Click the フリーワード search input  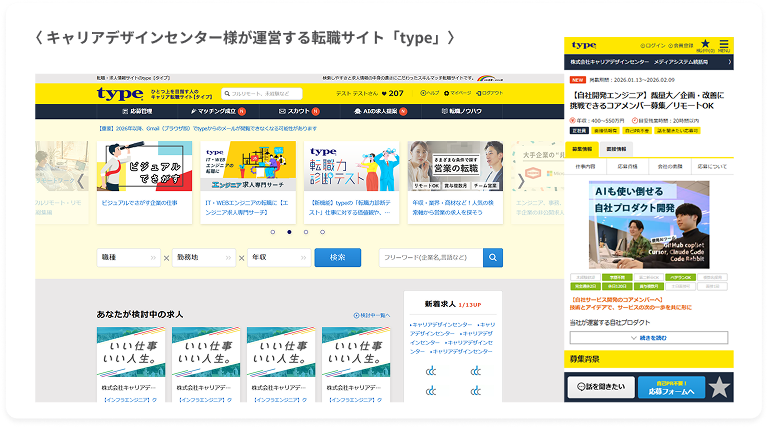(431, 258)
